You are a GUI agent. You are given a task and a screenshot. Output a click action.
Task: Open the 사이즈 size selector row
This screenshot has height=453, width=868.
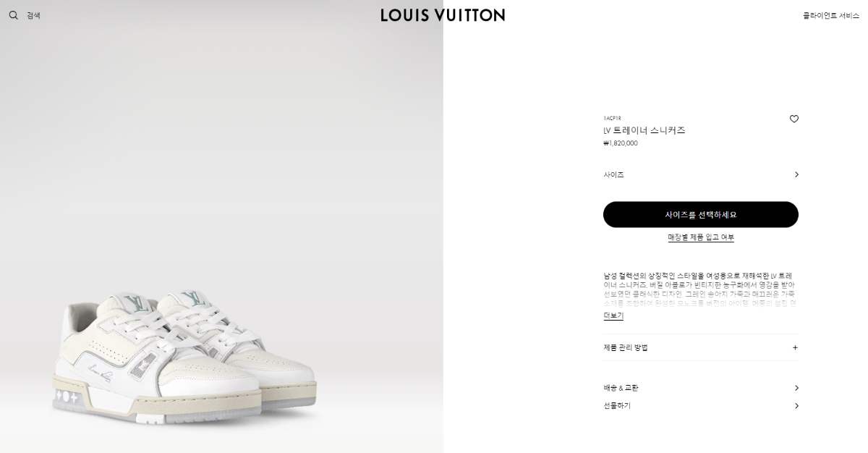point(701,174)
